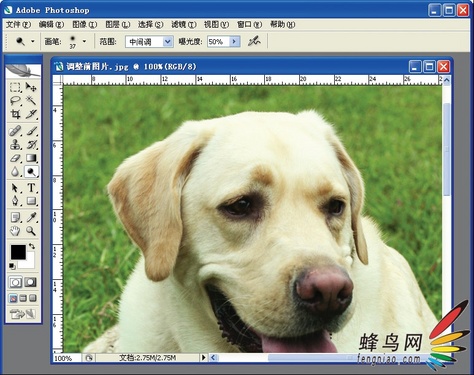Select the Crop tool
Screen dimensions: 474x375
pyautogui.click(x=15, y=114)
